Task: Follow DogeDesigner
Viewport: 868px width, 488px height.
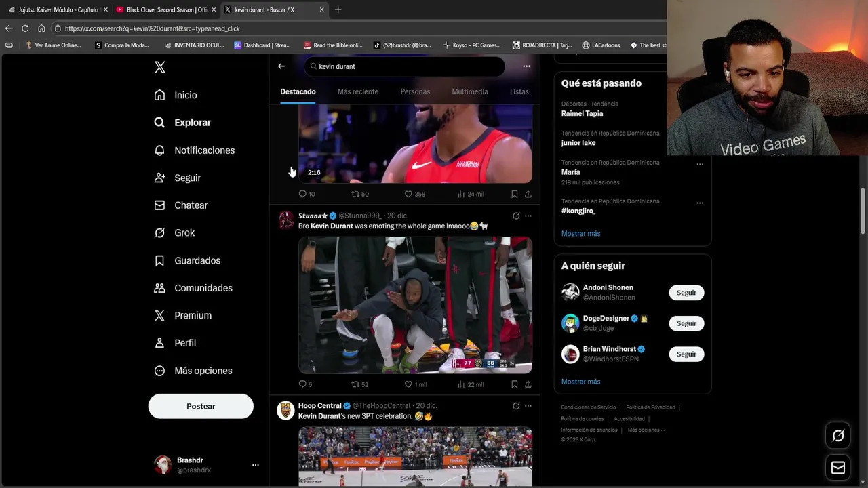Action: 686,323
